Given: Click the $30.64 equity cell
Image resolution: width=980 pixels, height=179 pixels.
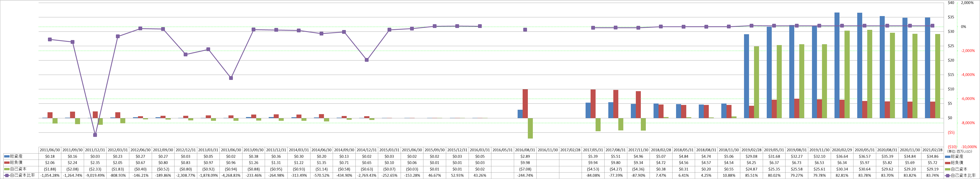Looking at the screenshot, I should (x=865, y=169).
